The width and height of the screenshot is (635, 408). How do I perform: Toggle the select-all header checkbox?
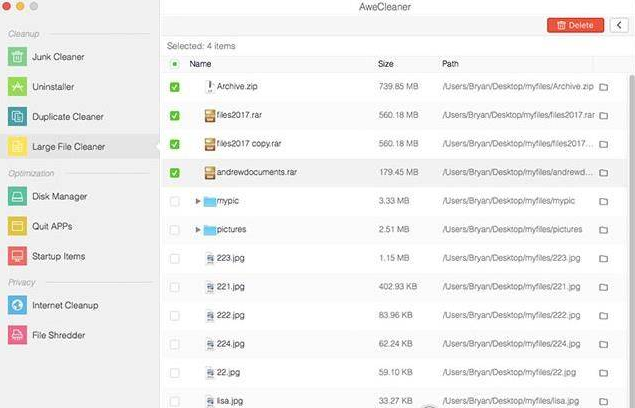coord(175,64)
